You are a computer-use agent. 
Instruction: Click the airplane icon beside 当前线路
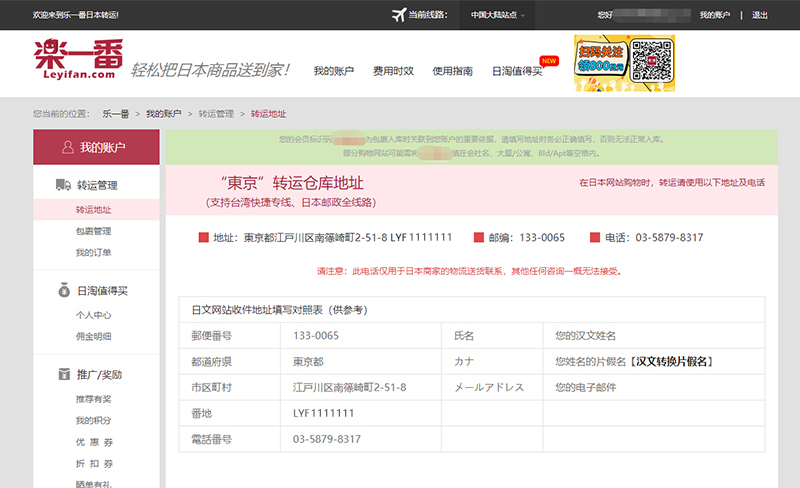click(401, 15)
